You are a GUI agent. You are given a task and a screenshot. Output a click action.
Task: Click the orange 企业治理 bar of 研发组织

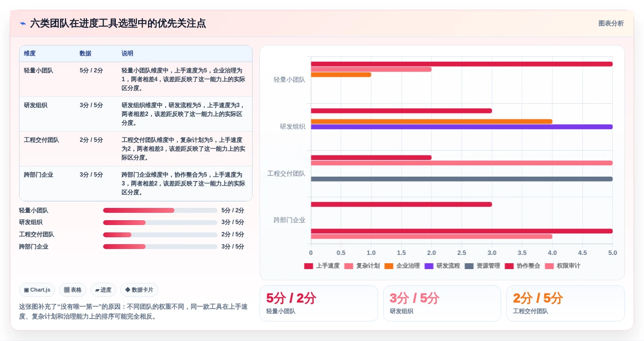(431, 121)
